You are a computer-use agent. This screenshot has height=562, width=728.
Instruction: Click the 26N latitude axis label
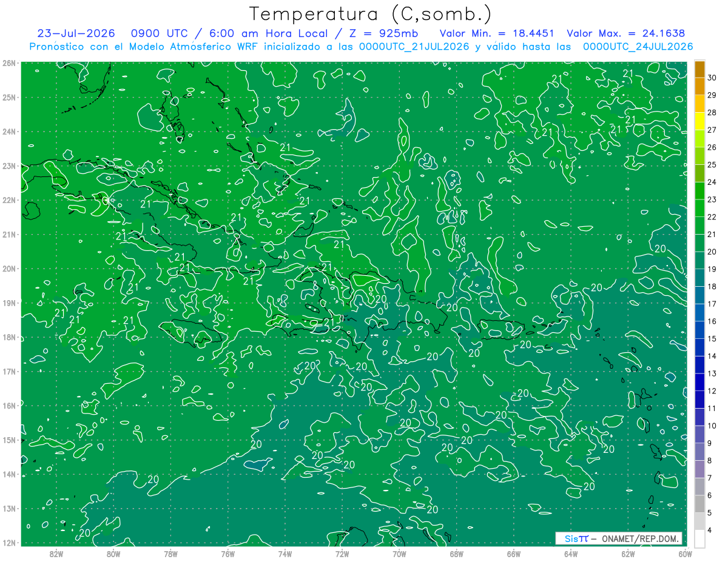(x=9, y=63)
